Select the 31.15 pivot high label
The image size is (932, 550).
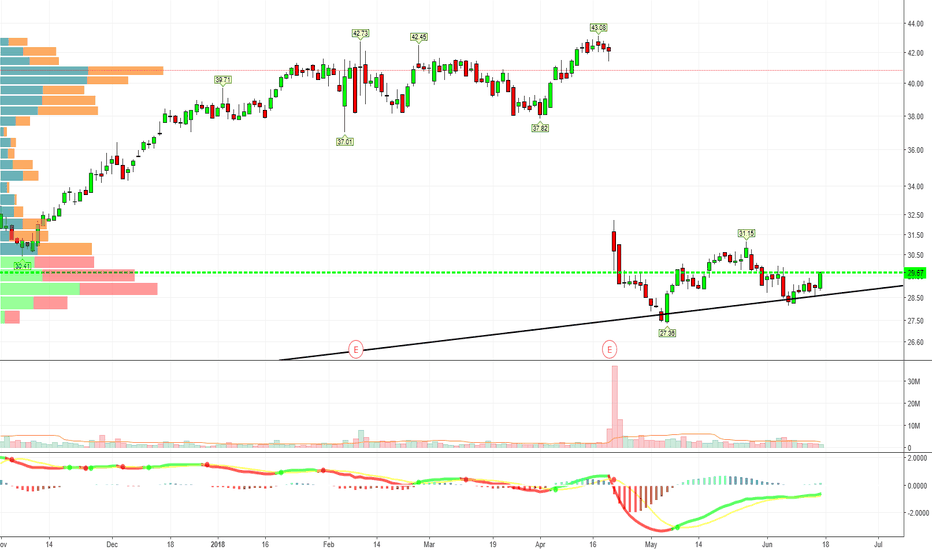(747, 233)
